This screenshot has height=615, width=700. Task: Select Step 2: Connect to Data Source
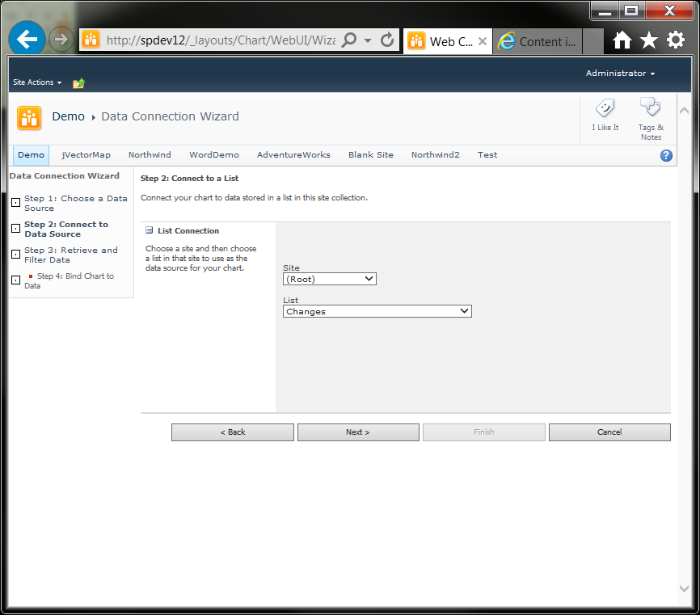click(66, 229)
